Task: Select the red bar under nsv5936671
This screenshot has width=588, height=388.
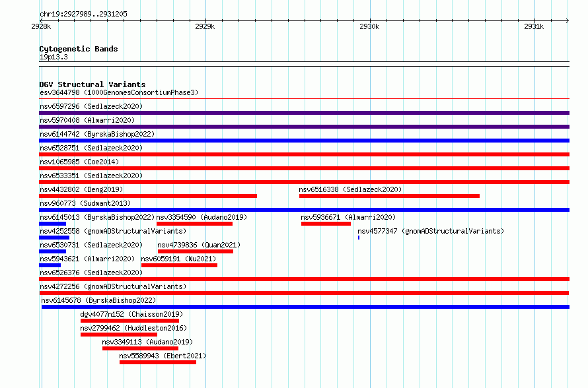Action: 326,224
